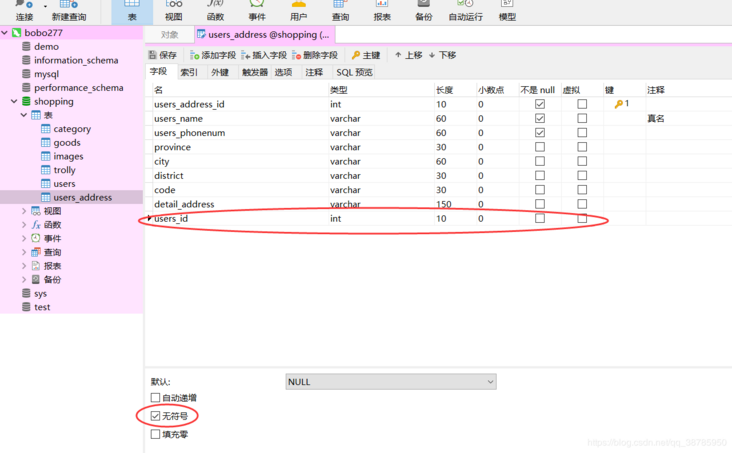This screenshot has width=732, height=453.
Task: Switch to the 触发器 triggers tab
Action: coord(254,72)
